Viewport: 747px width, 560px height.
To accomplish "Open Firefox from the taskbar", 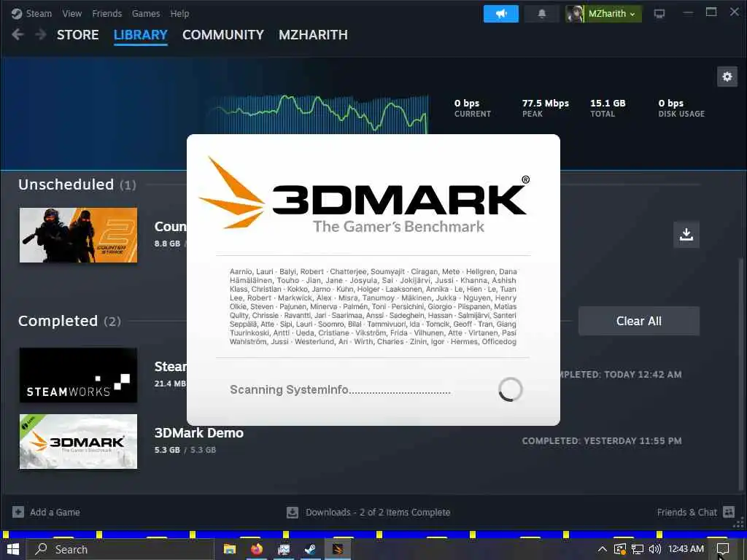I will pos(257,550).
